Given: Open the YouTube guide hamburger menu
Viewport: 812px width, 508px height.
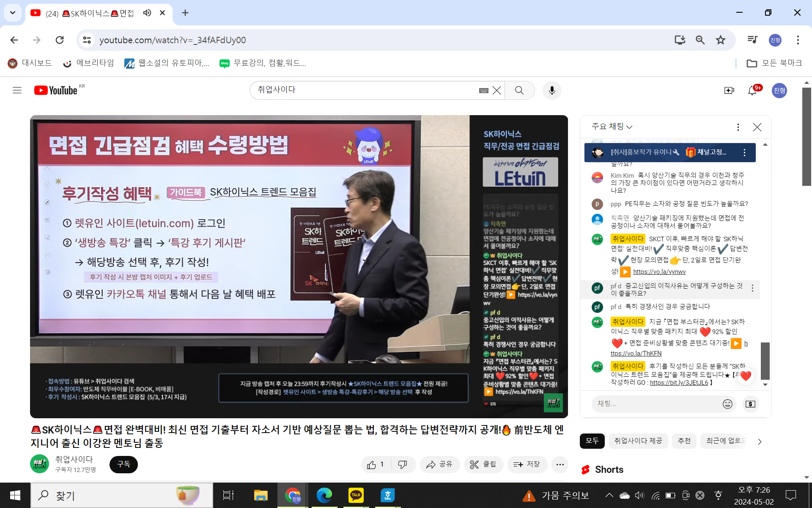Looking at the screenshot, I should pyautogui.click(x=17, y=90).
